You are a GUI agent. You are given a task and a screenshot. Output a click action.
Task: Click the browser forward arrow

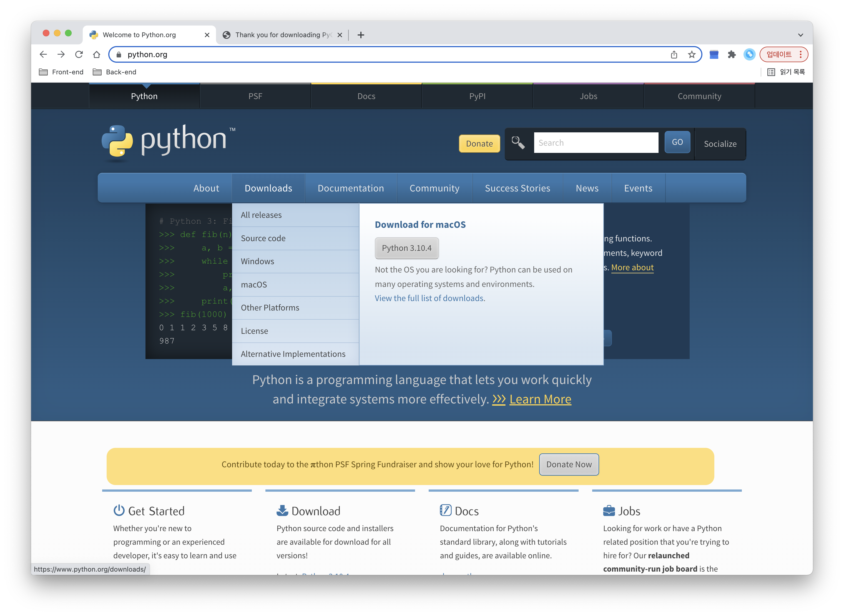(x=61, y=54)
